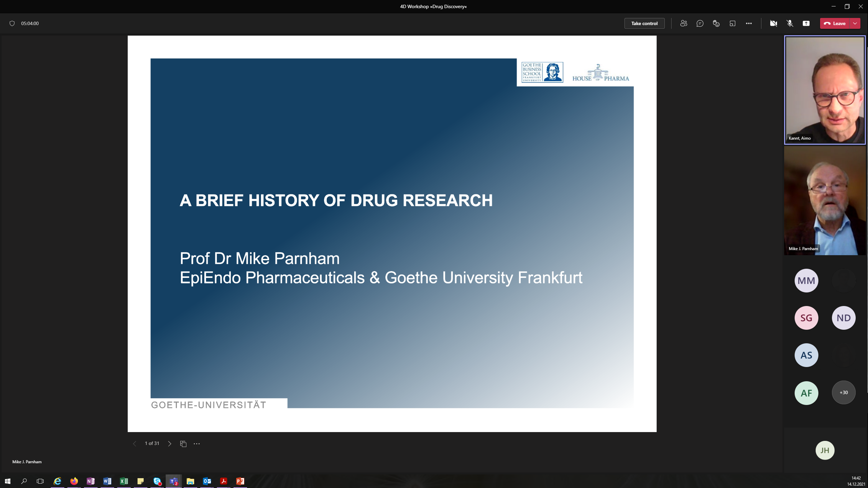Open Teams from taskbar
Viewport: 868px width, 488px height.
[174, 481]
